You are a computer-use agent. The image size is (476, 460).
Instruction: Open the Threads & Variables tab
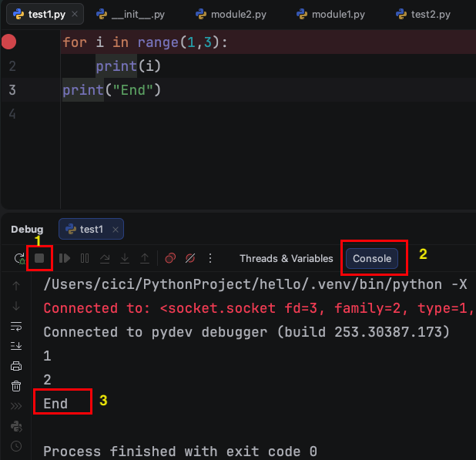click(286, 259)
